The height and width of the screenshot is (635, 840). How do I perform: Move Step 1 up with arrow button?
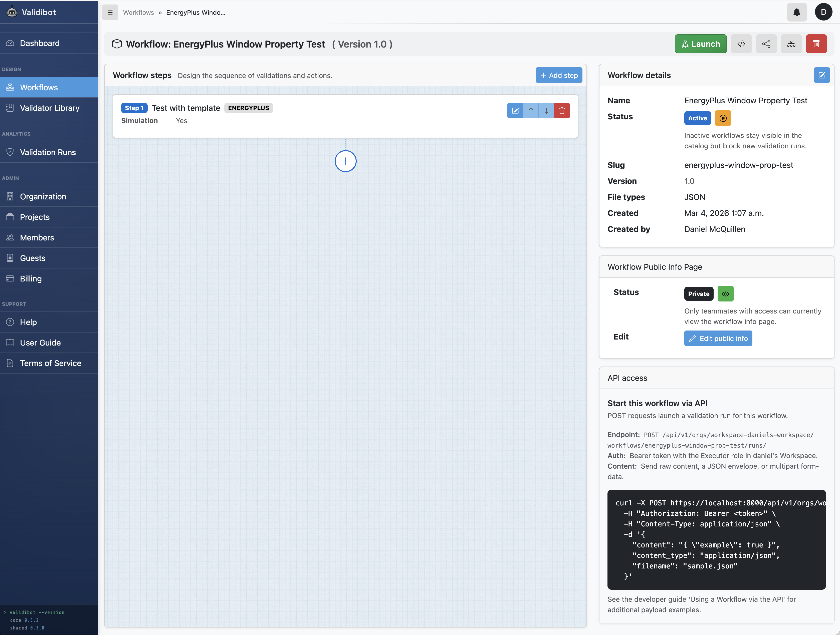[531, 110]
